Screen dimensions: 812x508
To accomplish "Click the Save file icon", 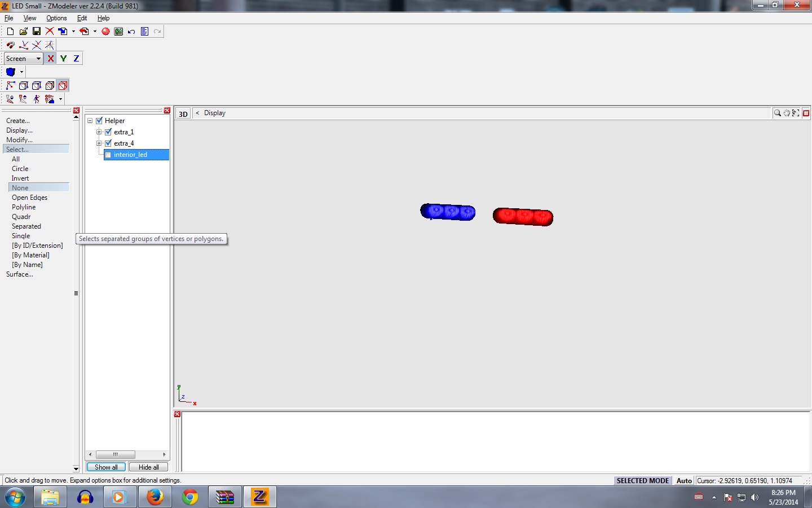I will (x=36, y=32).
